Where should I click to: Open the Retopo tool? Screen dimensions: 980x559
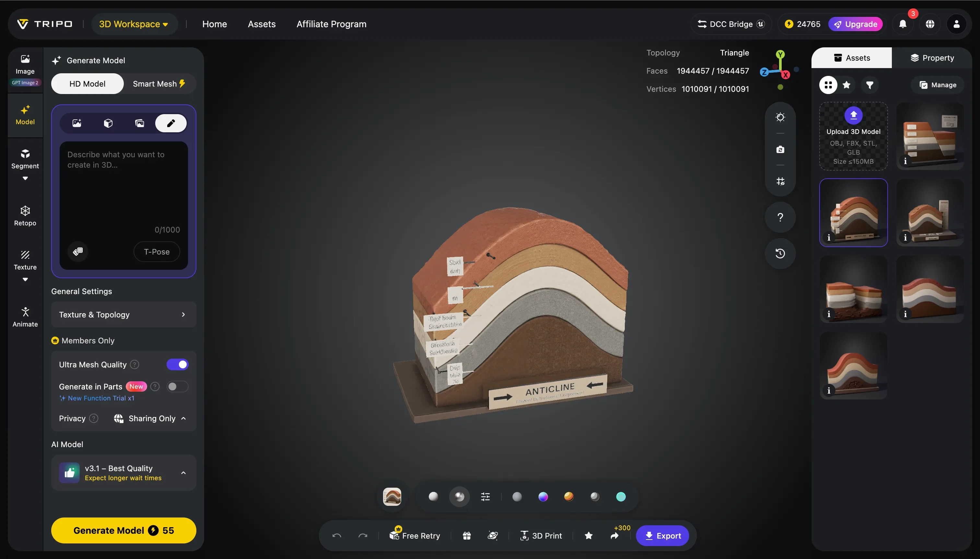(25, 216)
